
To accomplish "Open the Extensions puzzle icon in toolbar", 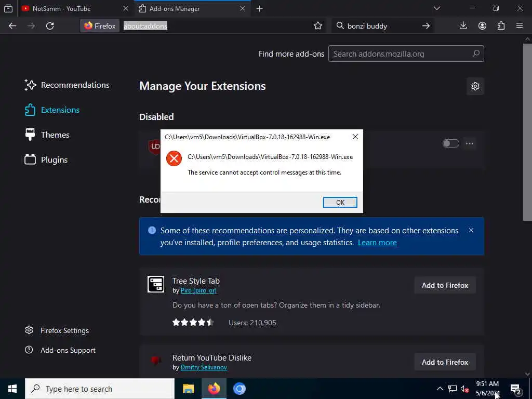I will click(501, 26).
